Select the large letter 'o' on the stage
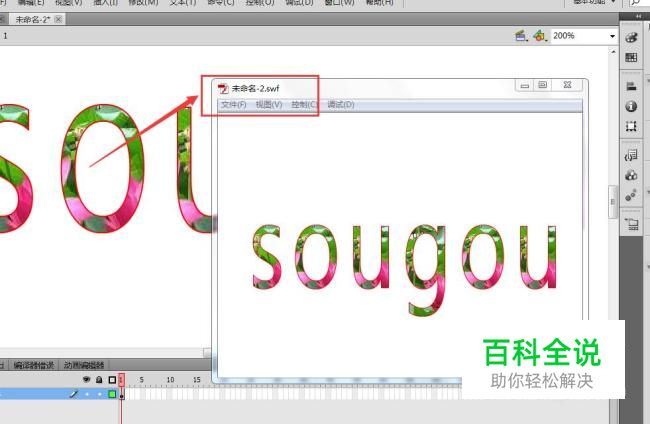The height and width of the screenshot is (424, 650). [x=102, y=168]
